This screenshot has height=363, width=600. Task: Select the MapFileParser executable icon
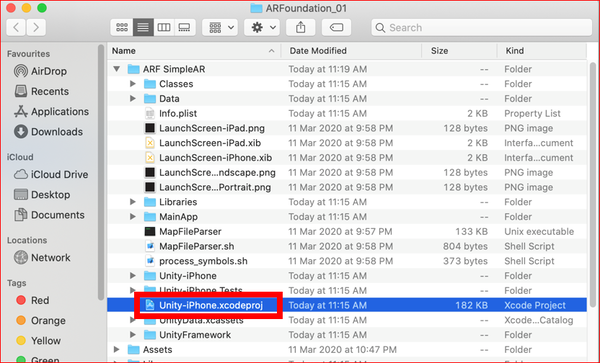tap(150, 231)
